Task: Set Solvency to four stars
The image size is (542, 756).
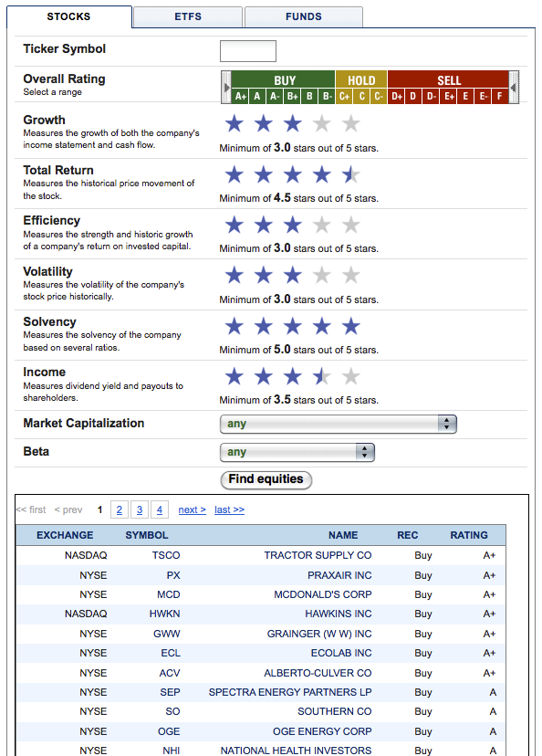Action: coord(322,326)
